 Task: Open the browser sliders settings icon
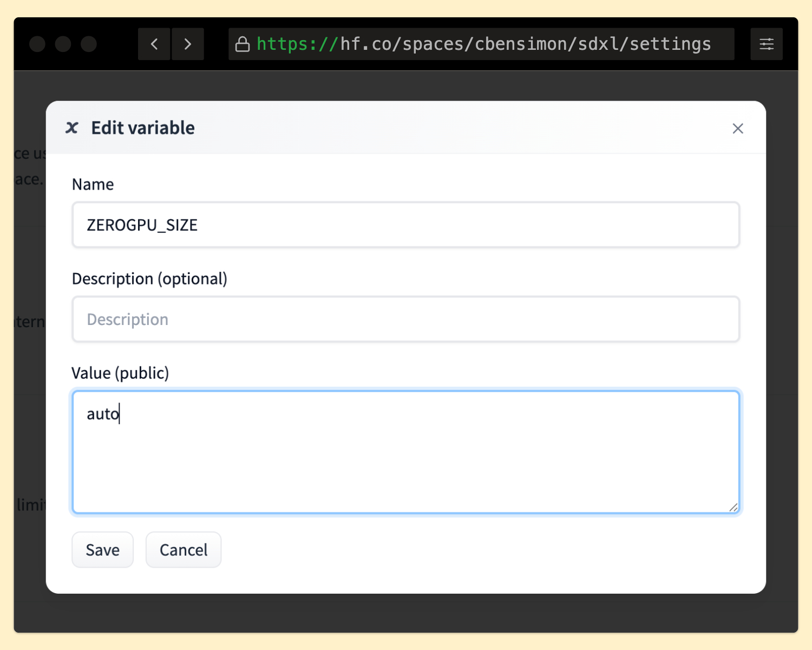[x=766, y=44]
